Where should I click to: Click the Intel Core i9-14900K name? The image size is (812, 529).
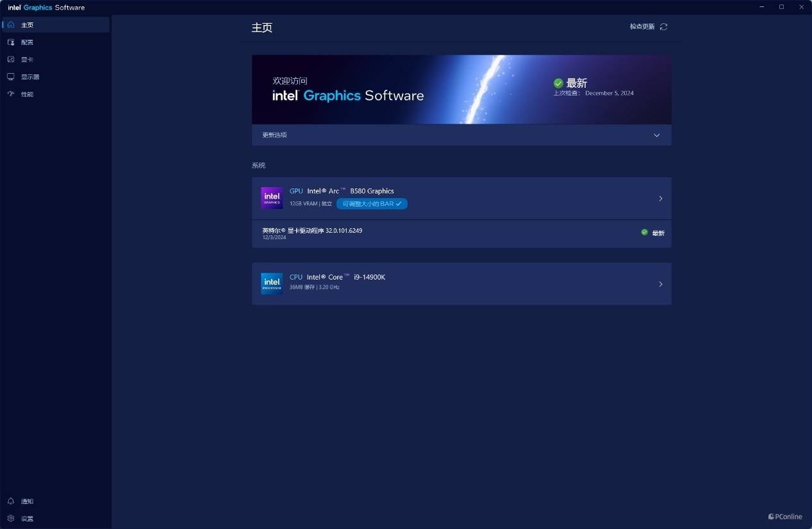(x=346, y=277)
